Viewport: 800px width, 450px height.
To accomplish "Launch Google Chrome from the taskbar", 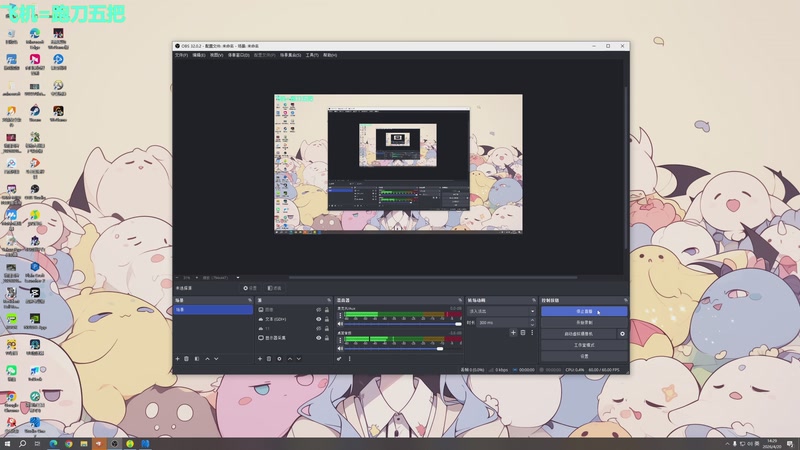I will (68, 444).
